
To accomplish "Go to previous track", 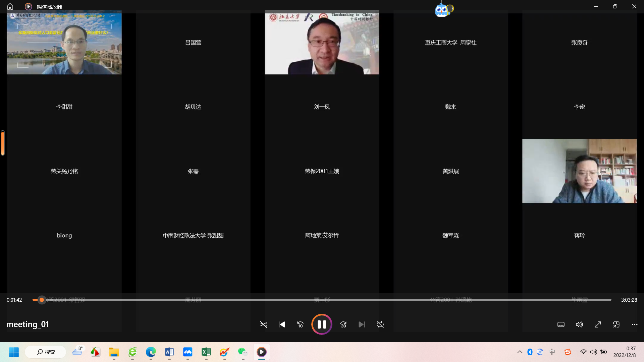I will [282, 324].
